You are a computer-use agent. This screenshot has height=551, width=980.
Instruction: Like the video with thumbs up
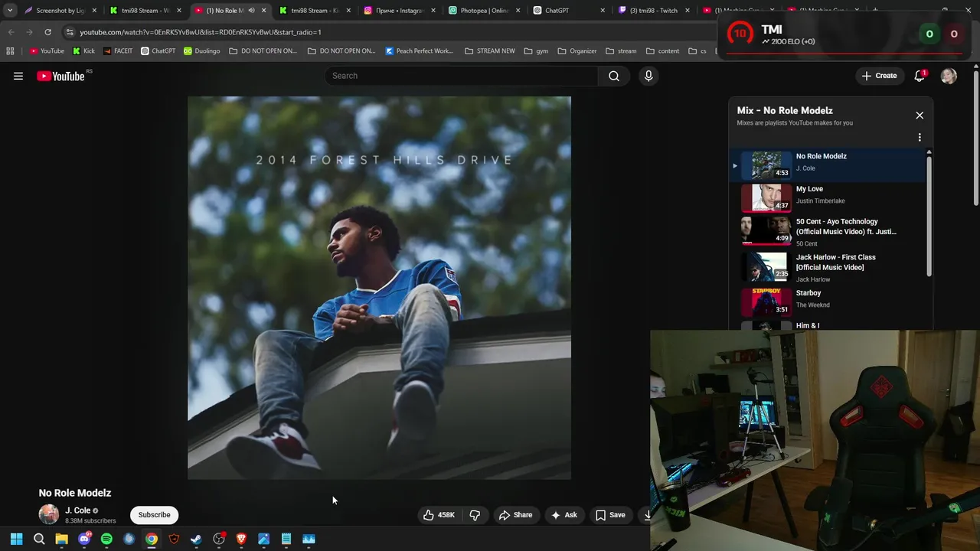(x=439, y=515)
